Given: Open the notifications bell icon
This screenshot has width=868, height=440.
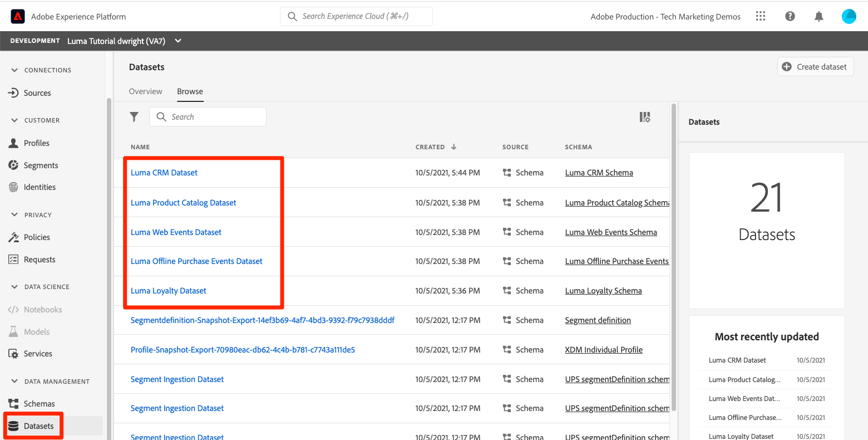Looking at the screenshot, I should [x=818, y=17].
